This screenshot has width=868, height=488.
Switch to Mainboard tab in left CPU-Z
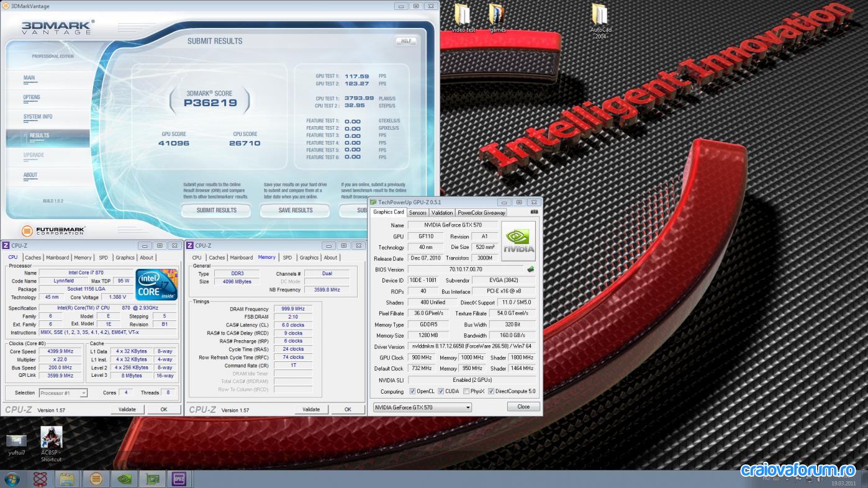[58, 258]
